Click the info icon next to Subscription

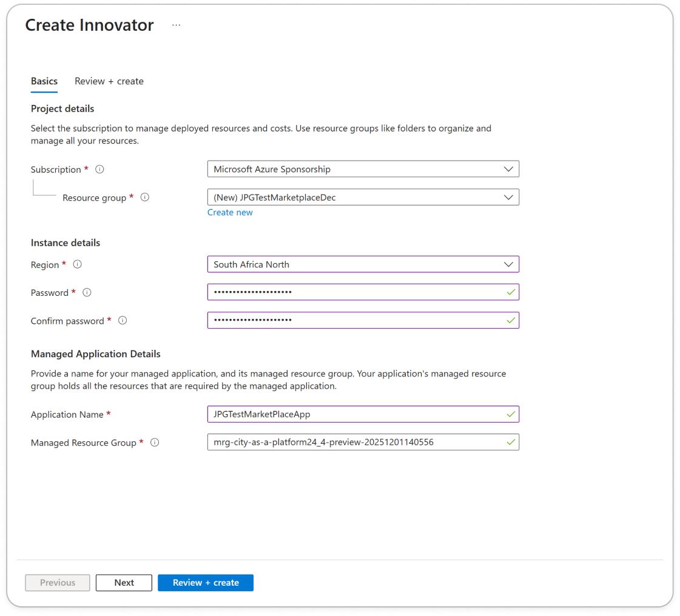pyautogui.click(x=100, y=170)
